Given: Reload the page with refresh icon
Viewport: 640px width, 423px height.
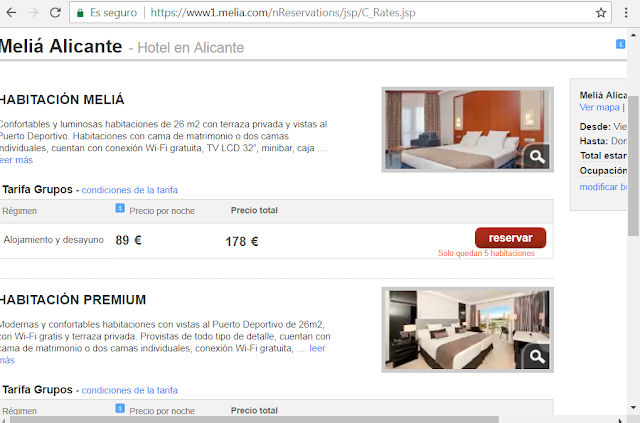Looking at the screenshot, I should click(55, 13).
